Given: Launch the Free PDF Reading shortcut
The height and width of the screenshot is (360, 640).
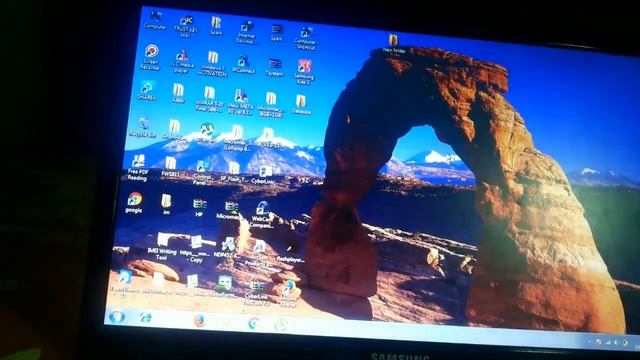Looking at the screenshot, I should coord(138,167).
